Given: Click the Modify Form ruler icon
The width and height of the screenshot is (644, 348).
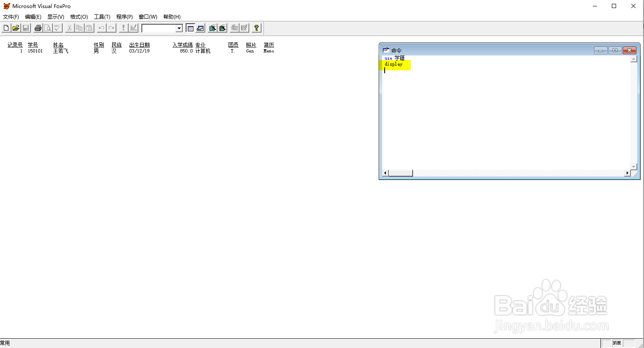Looking at the screenshot, I should 133,28.
